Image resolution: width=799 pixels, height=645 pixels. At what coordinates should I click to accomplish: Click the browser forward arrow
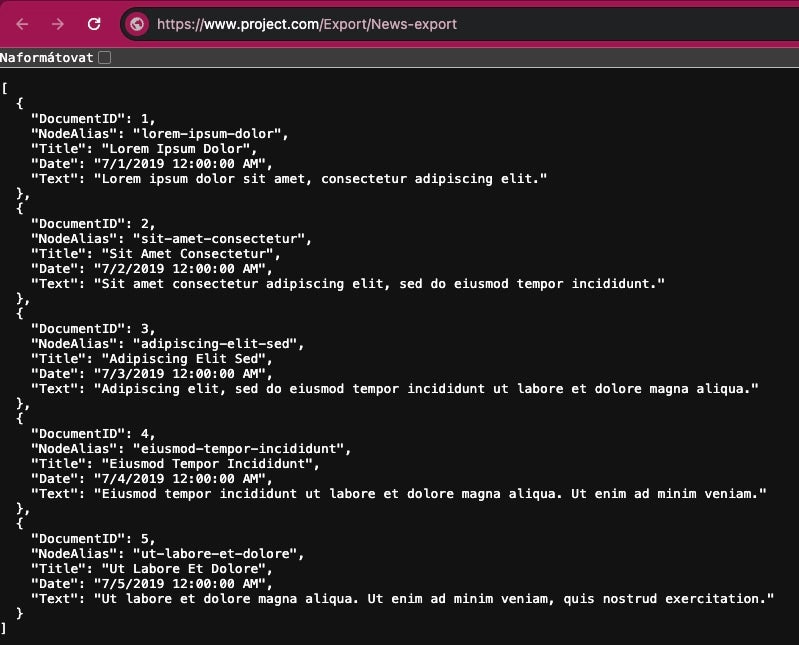tap(57, 24)
